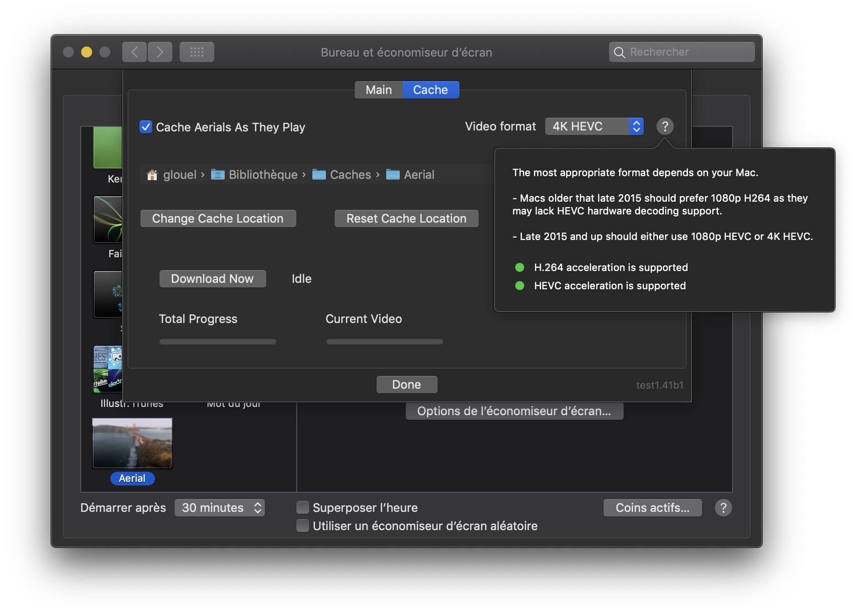Viewport: 868px width, 615px height.
Task: Click the search magnifier icon
Action: coord(619,52)
